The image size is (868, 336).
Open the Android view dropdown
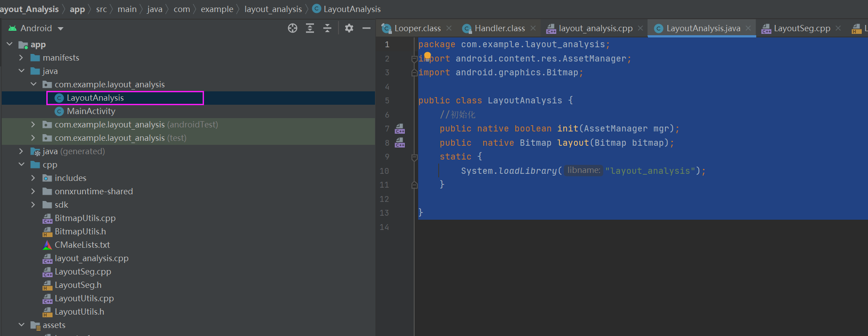pos(61,29)
